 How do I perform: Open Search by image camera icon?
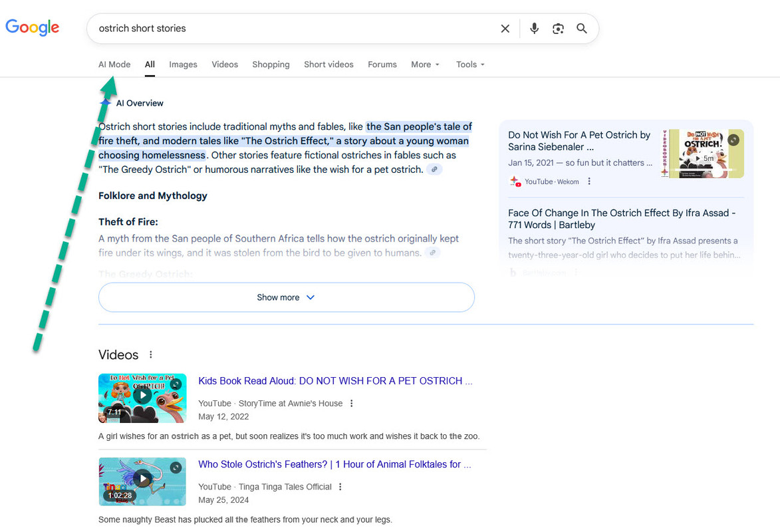[x=558, y=29]
